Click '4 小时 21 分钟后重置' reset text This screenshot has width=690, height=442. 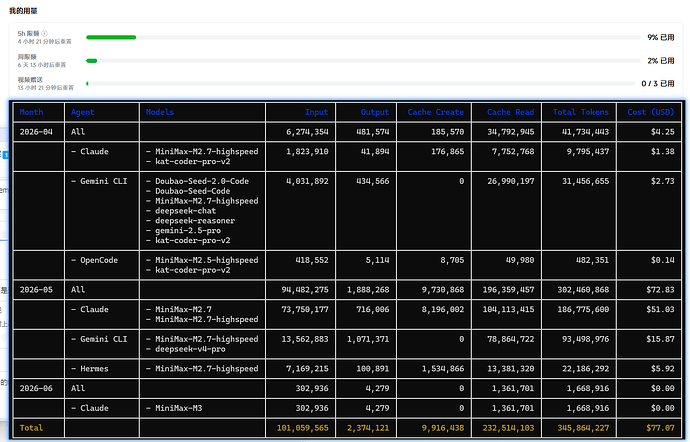44,41
